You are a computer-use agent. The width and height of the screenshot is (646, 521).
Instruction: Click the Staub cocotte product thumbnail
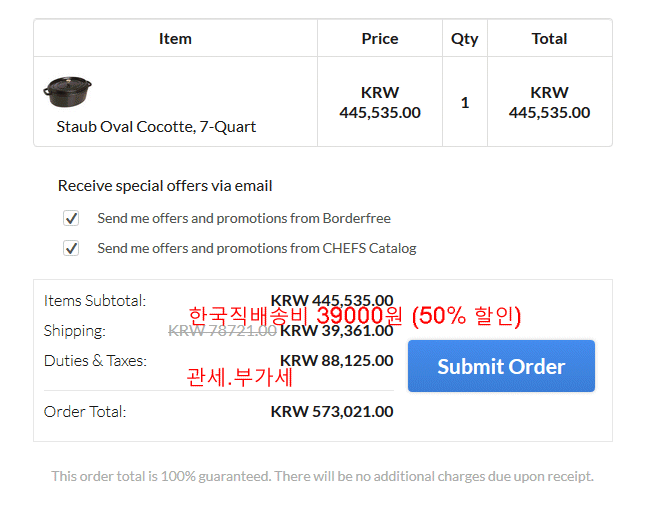68,91
